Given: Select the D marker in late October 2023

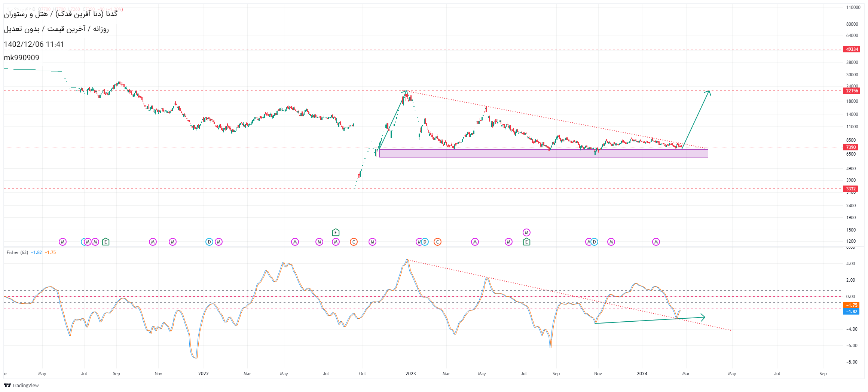Looking at the screenshot, I should click(x=594, y=242).
